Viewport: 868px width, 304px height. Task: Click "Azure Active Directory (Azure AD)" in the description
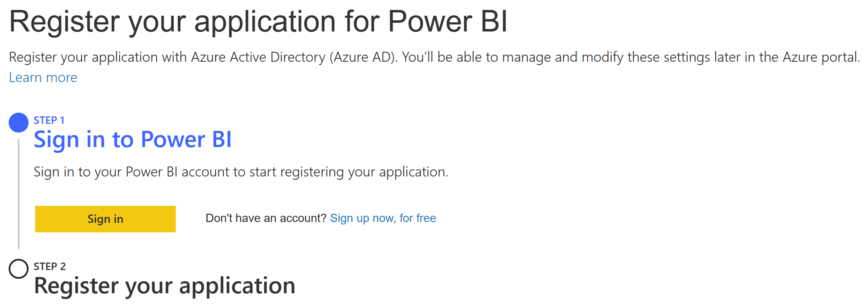click(294, 57)
